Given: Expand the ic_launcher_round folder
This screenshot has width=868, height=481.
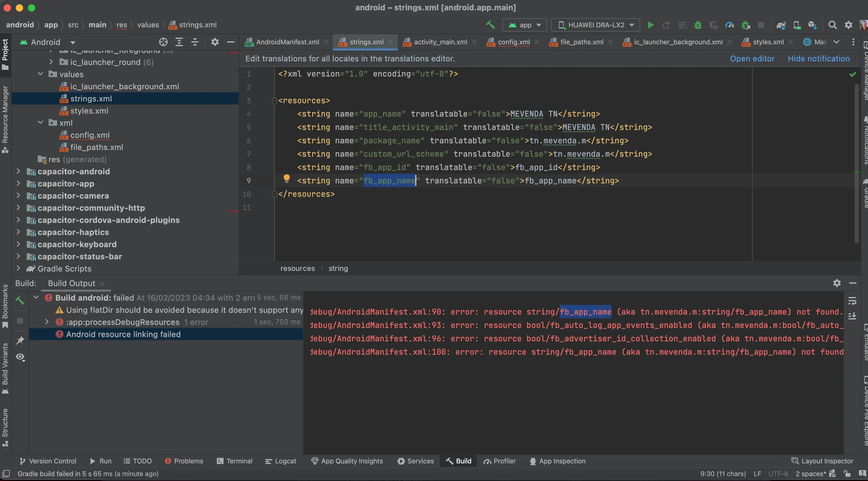Looking at the screenshot, I should click(x=51, y=62).
